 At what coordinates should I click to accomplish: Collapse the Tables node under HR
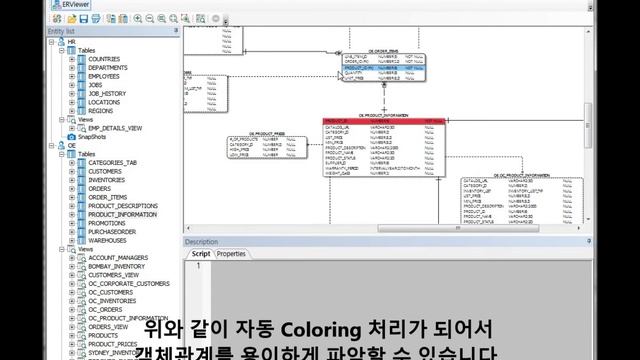[x=62, y=51]
